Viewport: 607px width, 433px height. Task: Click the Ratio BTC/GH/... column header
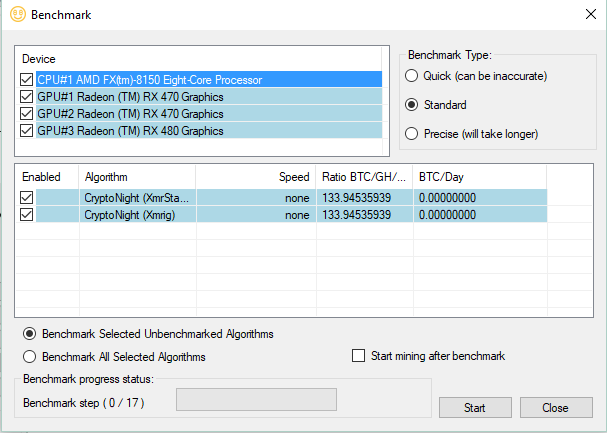click(x=364, y=177)
